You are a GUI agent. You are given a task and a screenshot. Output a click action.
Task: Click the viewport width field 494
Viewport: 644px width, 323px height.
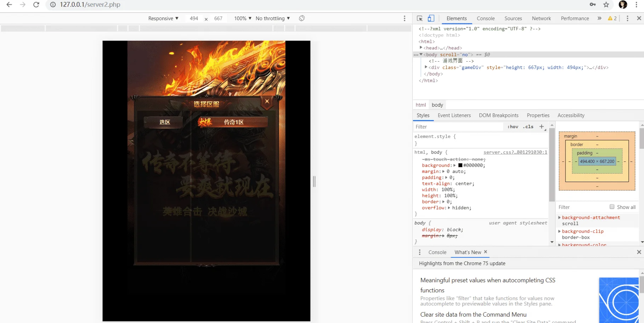tap(194, 18)
